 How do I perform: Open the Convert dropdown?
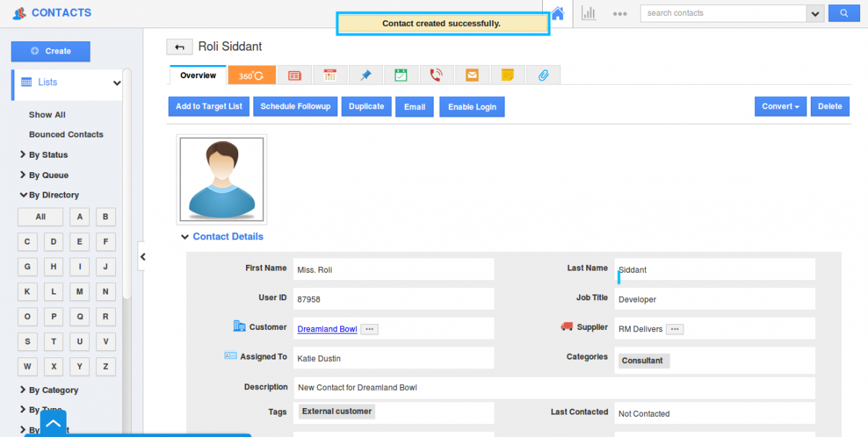click(780, 106)
